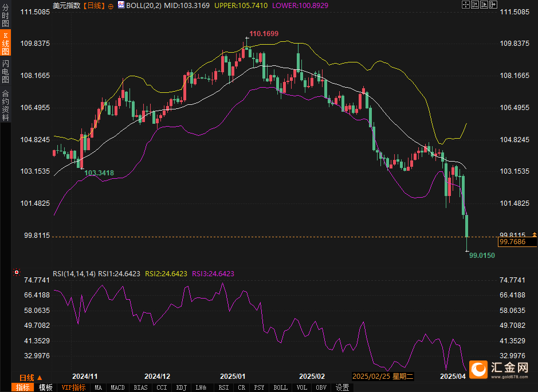Click the 110.1699 high price label
The image size is (538, 392).
pos(264,34)
